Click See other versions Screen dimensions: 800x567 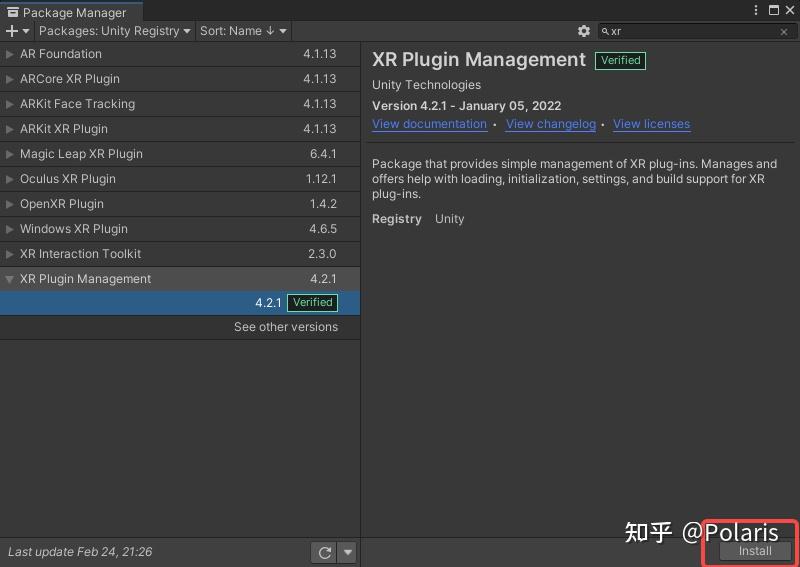286,327
